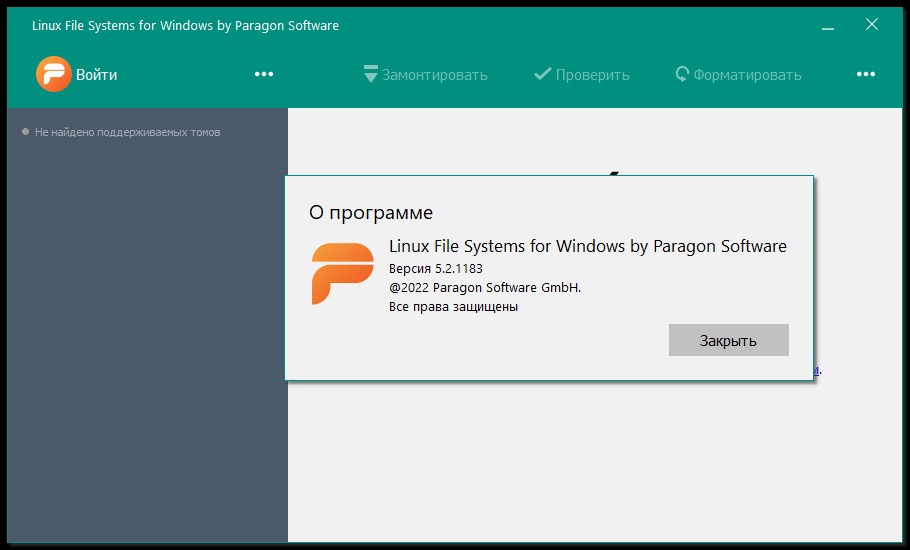Click the @2022 Paragon Software GmbH. text
This screenshot has width=910, height=550.
[485, 288]
